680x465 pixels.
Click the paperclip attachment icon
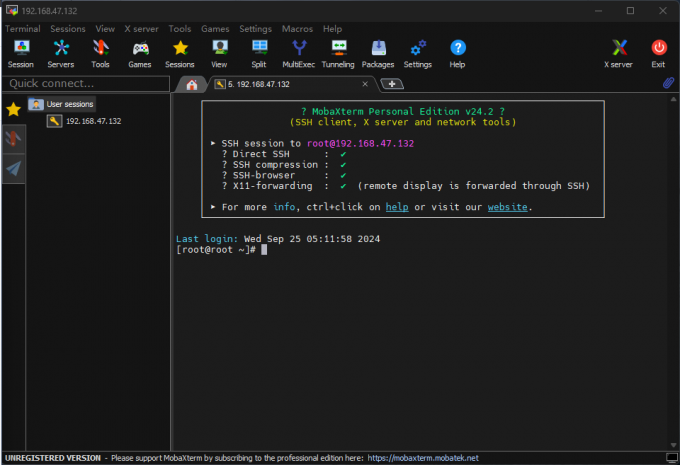(x=668, y=82)
